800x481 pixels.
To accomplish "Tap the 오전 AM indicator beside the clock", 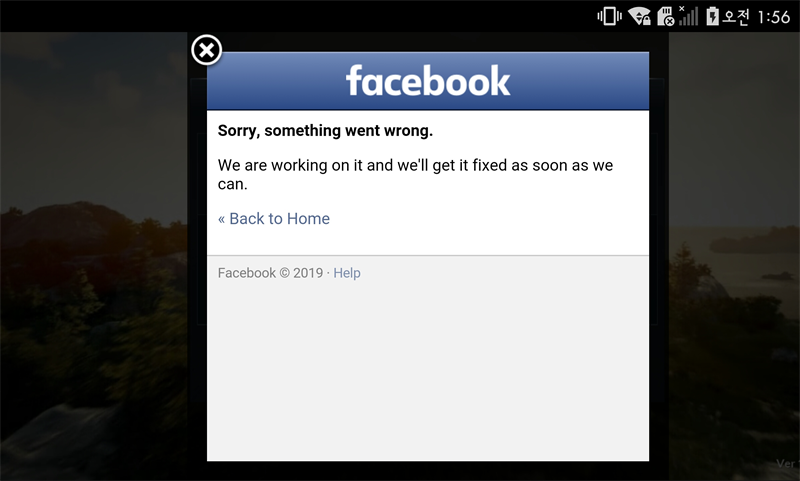I will (736, 17).
